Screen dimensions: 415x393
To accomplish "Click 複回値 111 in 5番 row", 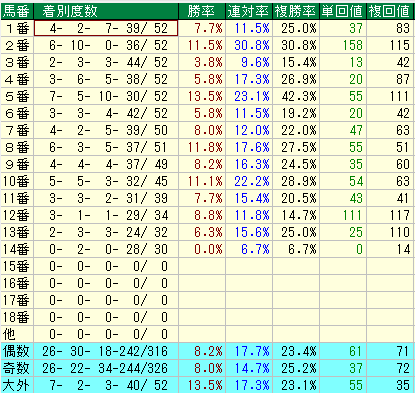I will click(x=390, y=96).
